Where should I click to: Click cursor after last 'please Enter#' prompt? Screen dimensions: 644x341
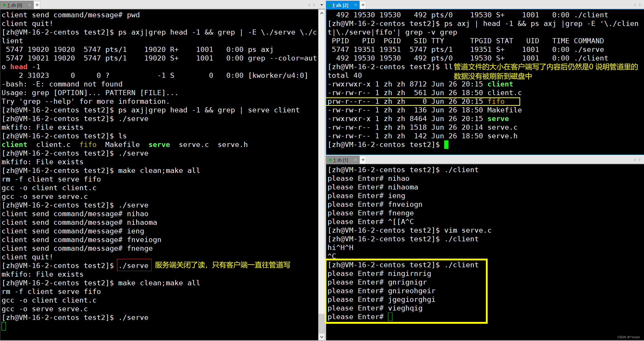point(390,317)
